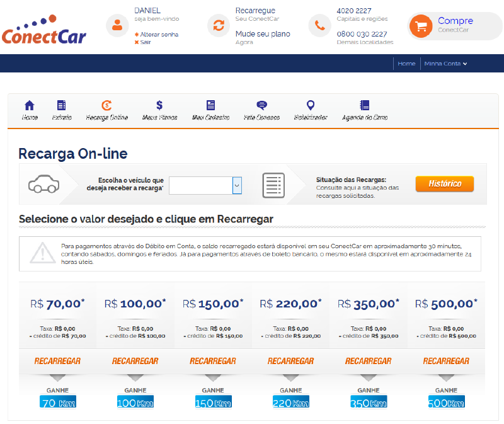The width and height of the screenshot is (504, 424).
Task: Expand the Minha Conta menu
Action: 445,64
